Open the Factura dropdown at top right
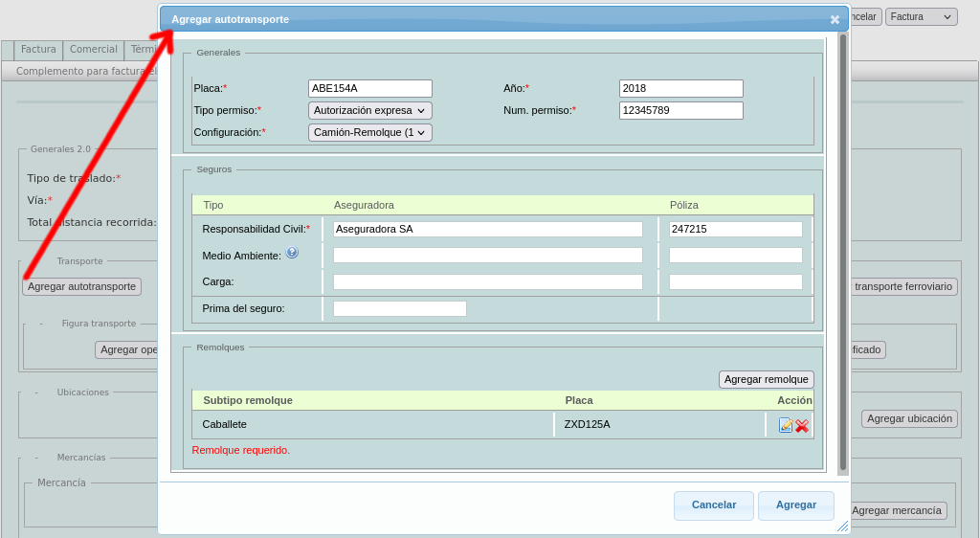This screenshot has width=980, height=538. (x=920, y=16)
